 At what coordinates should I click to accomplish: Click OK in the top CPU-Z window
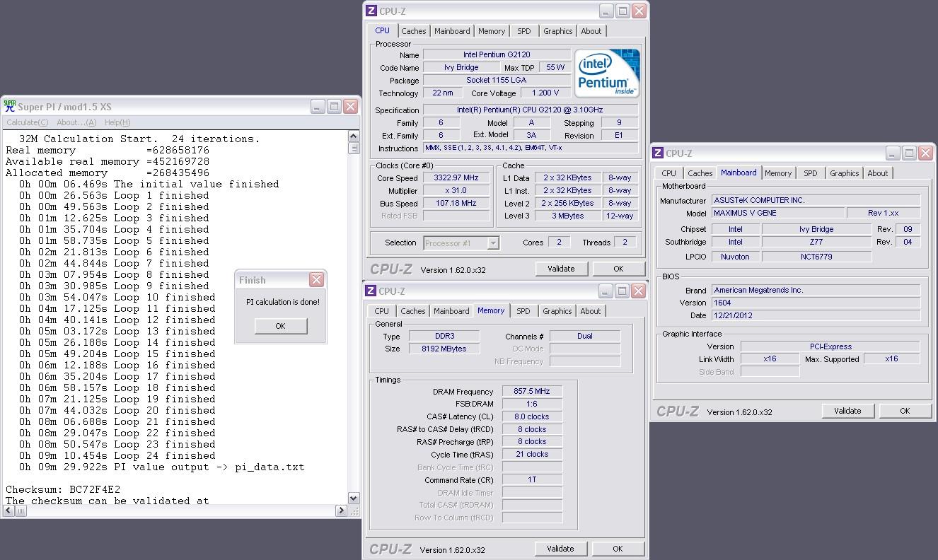(618, 269)
